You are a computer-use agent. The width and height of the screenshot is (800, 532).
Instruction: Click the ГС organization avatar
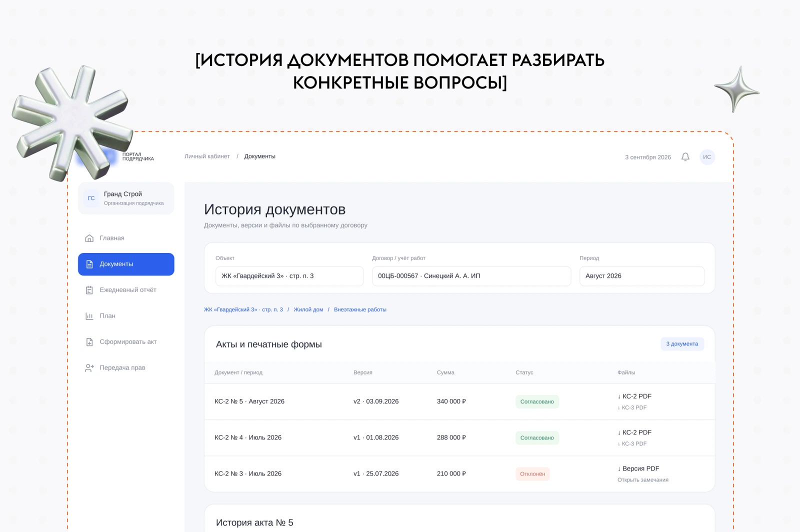pos(91,198)
